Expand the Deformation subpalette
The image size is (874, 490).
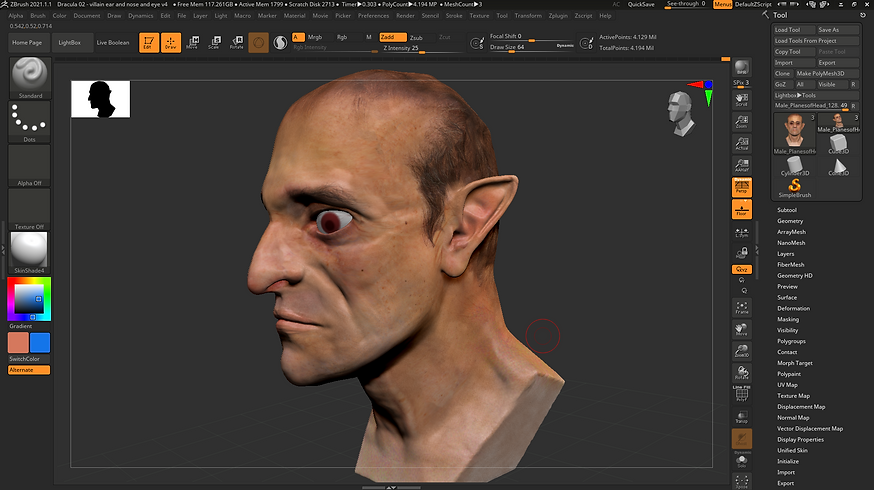click(793, 308)
